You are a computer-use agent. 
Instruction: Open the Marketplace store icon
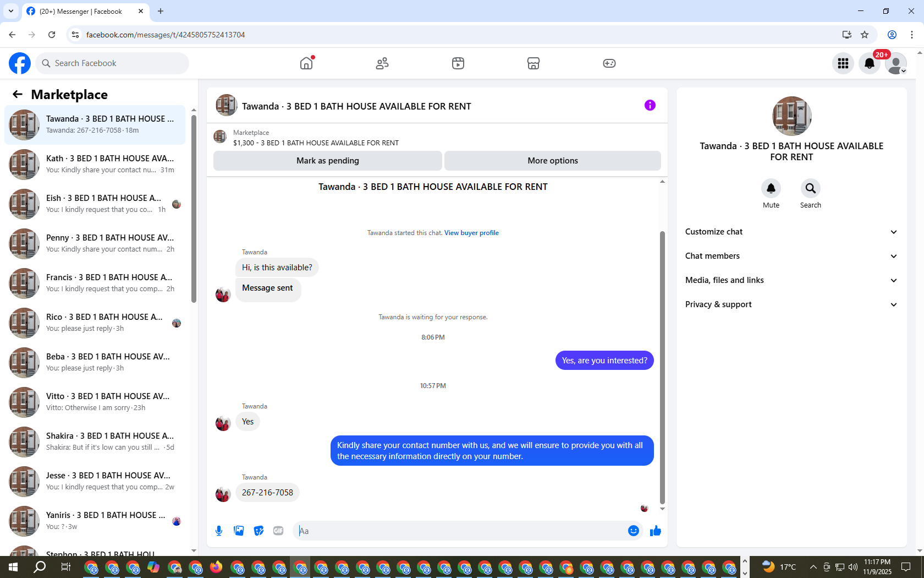point(533,63)
